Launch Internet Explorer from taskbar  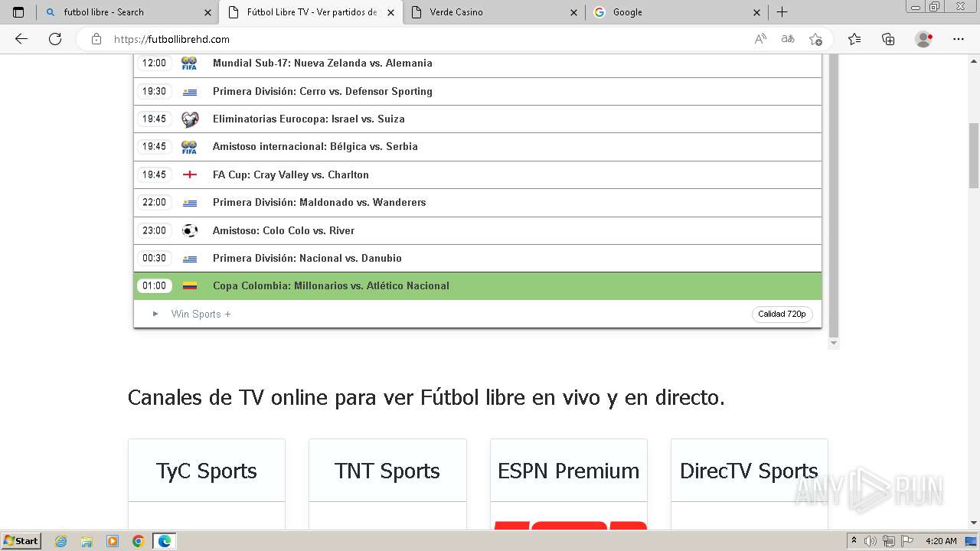coord(61,541)
